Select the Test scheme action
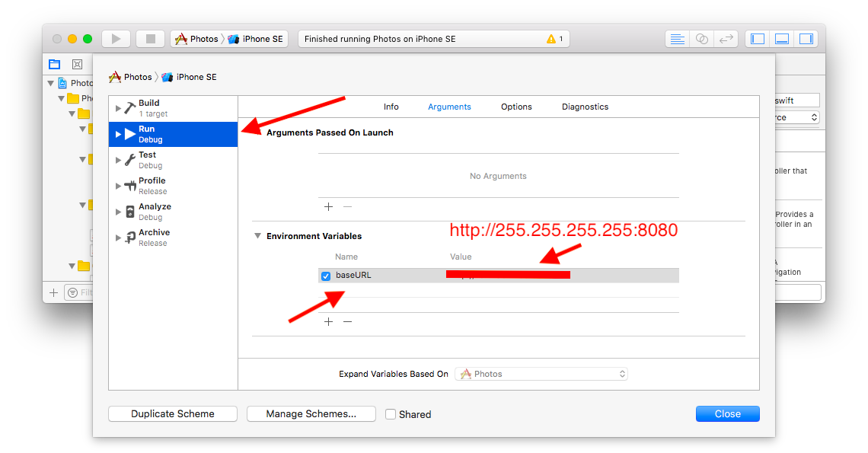This screenshot has width=868, height=453. pos(174,160)
